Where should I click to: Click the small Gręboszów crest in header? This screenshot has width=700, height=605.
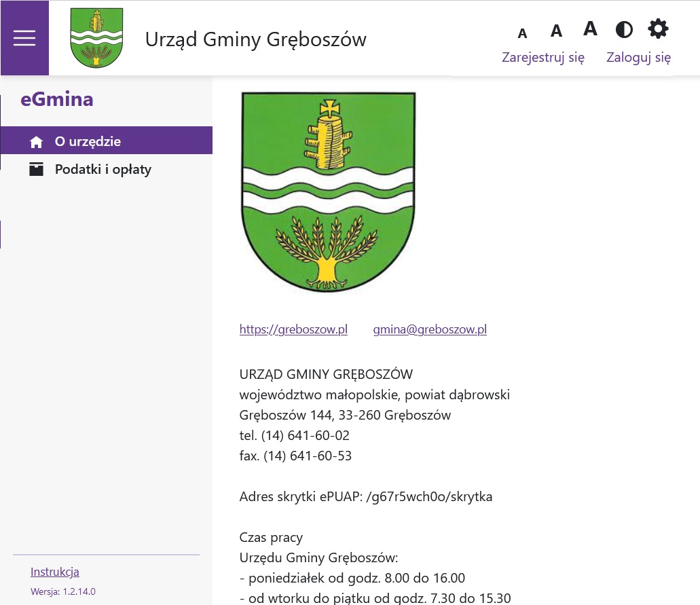pyautogui.click(x=96, y=38)
